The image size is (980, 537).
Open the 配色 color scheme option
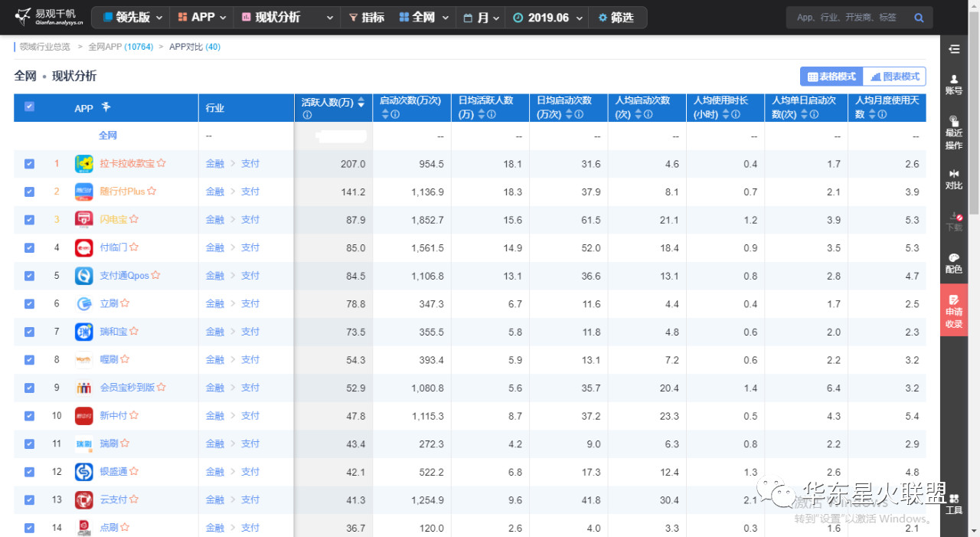click(x=954, y=264)
